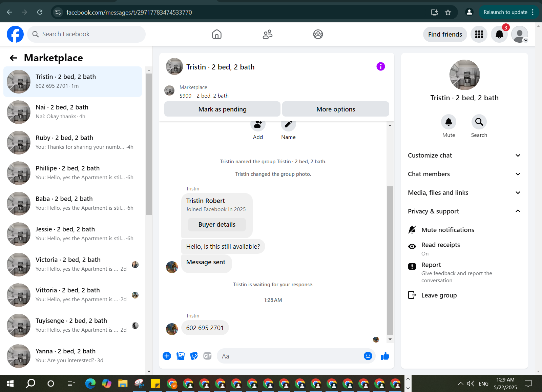Open File Explorer from the taskbar
542x392 pixels.
(123, 384)
